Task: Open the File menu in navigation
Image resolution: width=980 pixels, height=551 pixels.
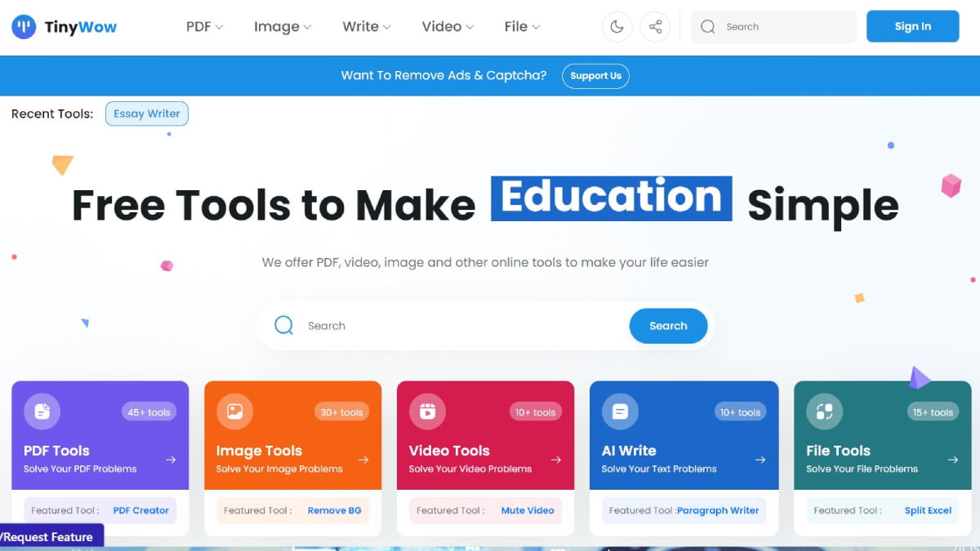Action: pos(522,27)
